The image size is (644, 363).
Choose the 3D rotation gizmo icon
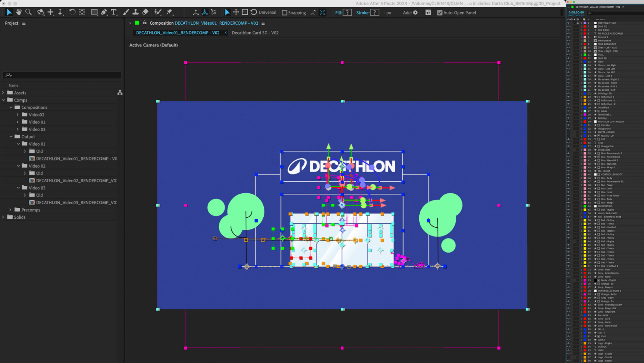tap(254, 12)
